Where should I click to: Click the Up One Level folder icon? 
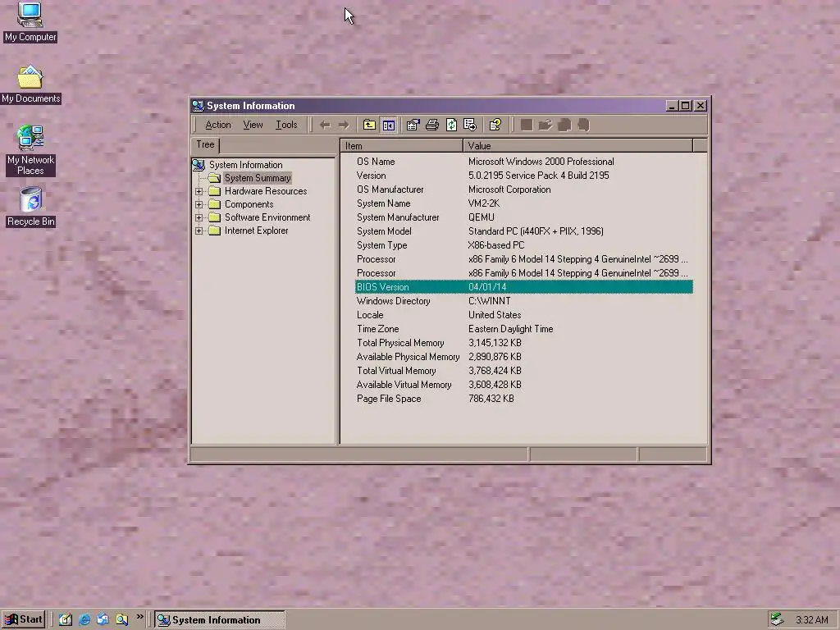point(369,125)
